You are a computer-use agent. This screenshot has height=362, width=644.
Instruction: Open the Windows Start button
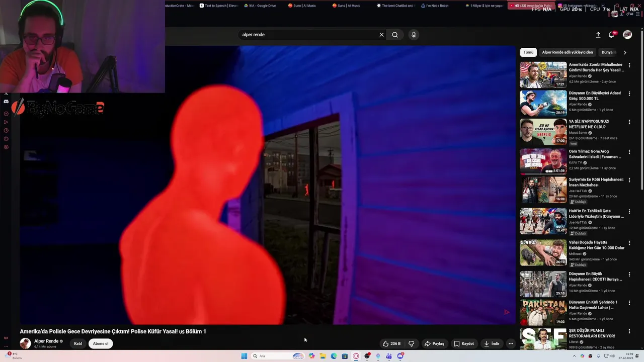244,356
